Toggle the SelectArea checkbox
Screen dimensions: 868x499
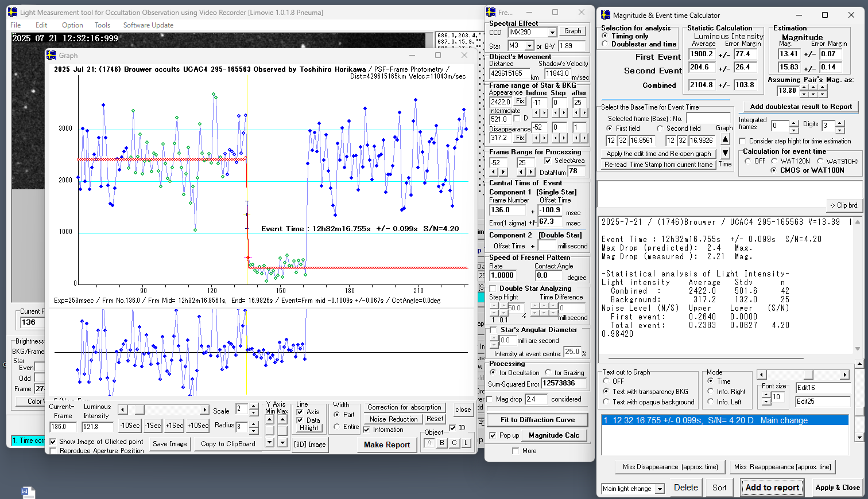[548, 161]
